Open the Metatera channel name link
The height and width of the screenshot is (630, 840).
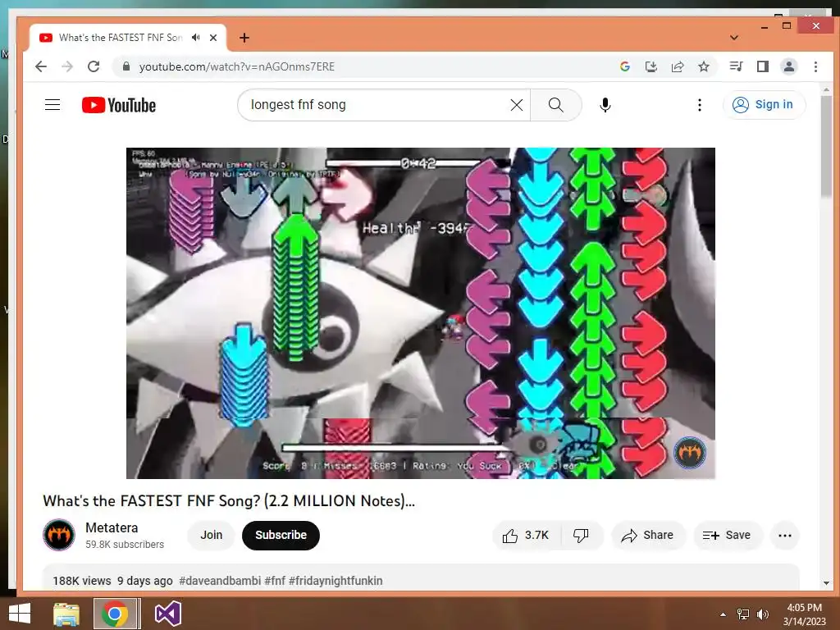point(112,527)
